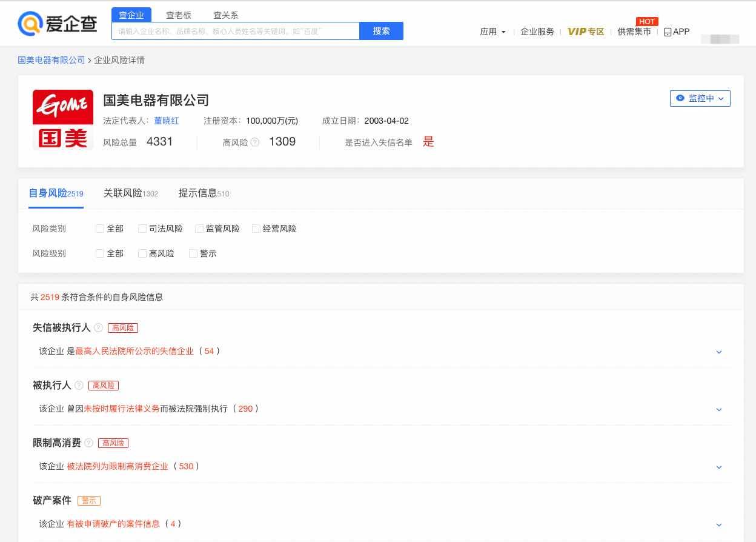Click the Aiqicha logo
Image resolution: width=756 pixels, height=542 pixels.
pyautogui.click(x=58, y=24)
